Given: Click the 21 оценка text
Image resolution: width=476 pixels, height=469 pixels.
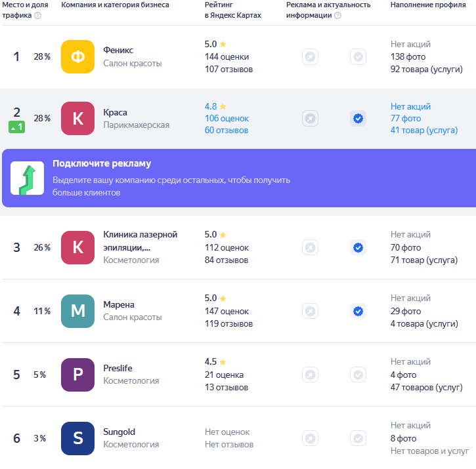Looking at the screenshot, I should 224,375.
